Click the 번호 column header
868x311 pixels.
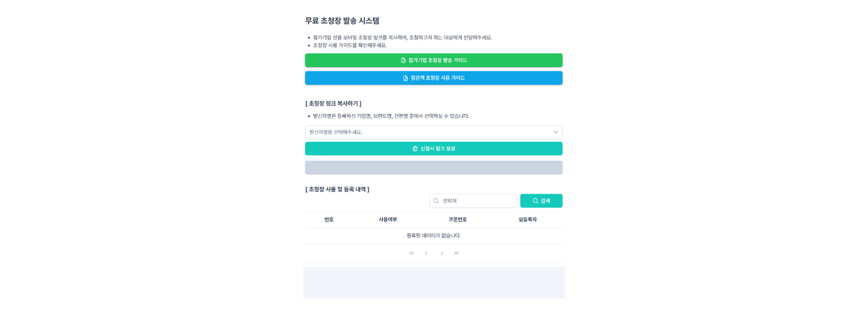[x=329, y=220]
